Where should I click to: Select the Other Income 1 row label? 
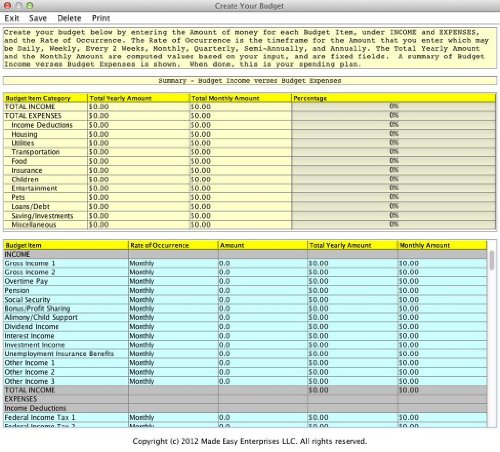coord(29,363)
